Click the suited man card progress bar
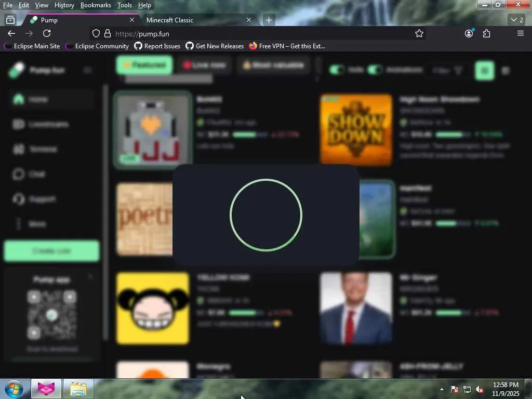 point(453,312)
